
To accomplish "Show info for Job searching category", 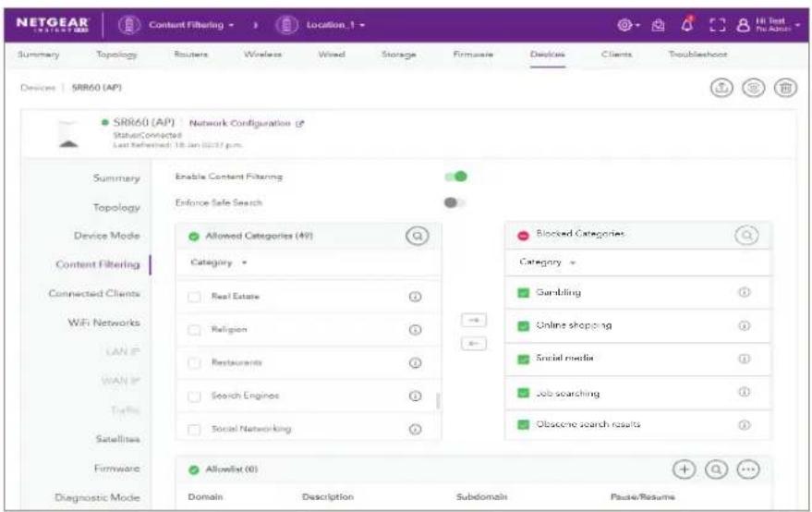I will (x=744, y=392).
